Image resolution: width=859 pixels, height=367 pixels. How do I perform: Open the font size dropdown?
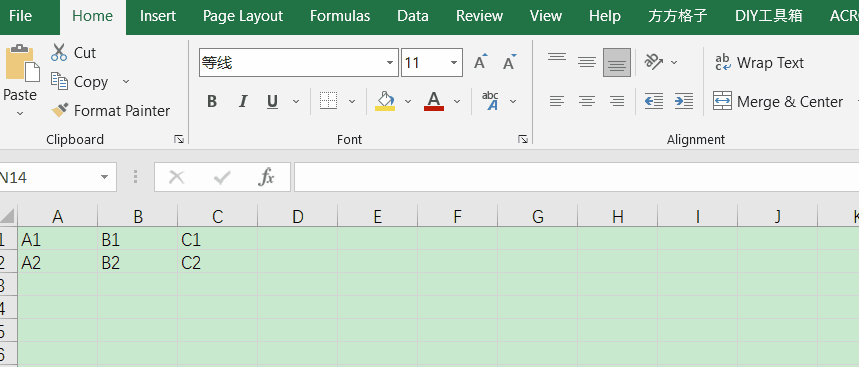[x=454, y=63]
